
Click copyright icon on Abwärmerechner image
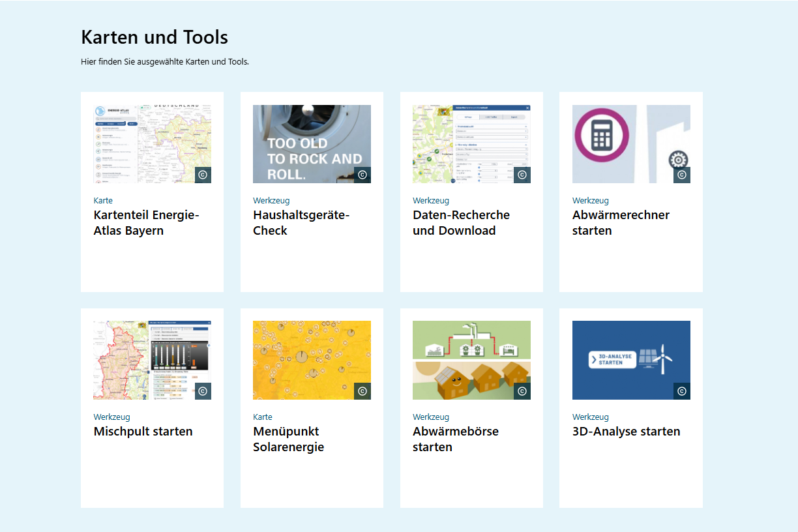point(682,175)
